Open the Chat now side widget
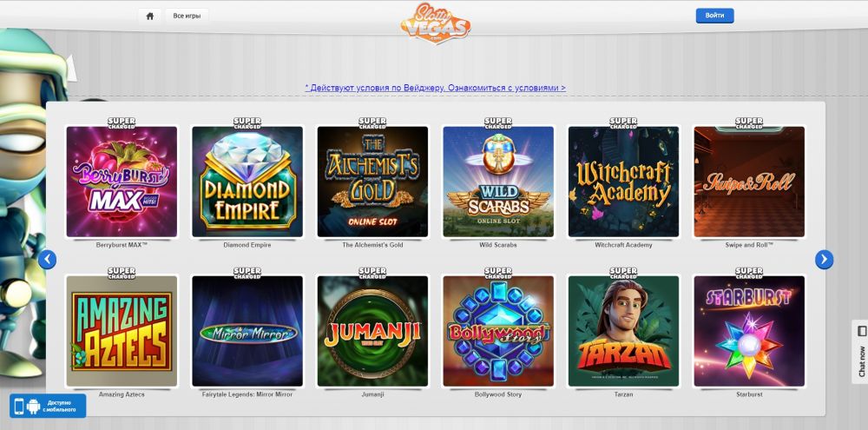The image size is (868, 430). click(x=860, y=352)
